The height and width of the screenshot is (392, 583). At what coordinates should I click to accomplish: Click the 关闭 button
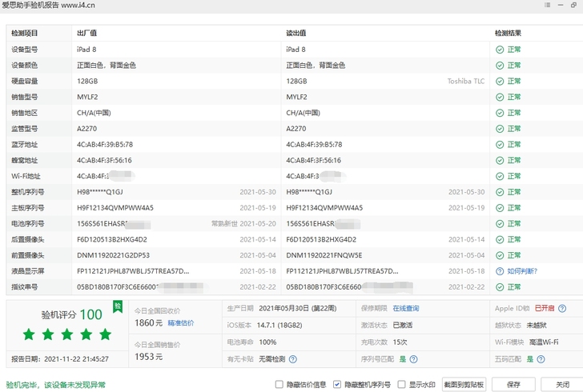click(562, 385)
